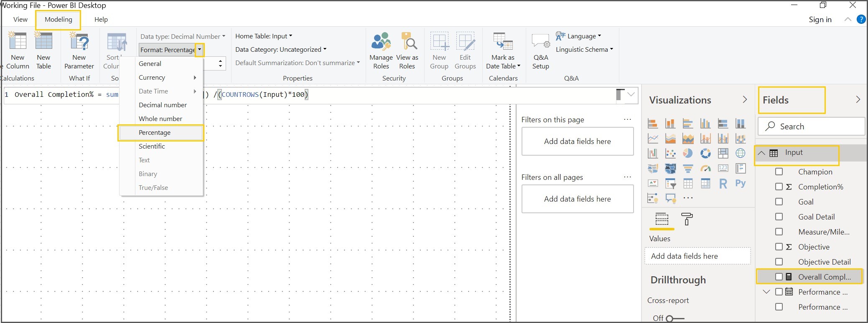The image size is (868, 323).
Task: Select the 100% stacked bar chart visual
Action: point(723,124)
